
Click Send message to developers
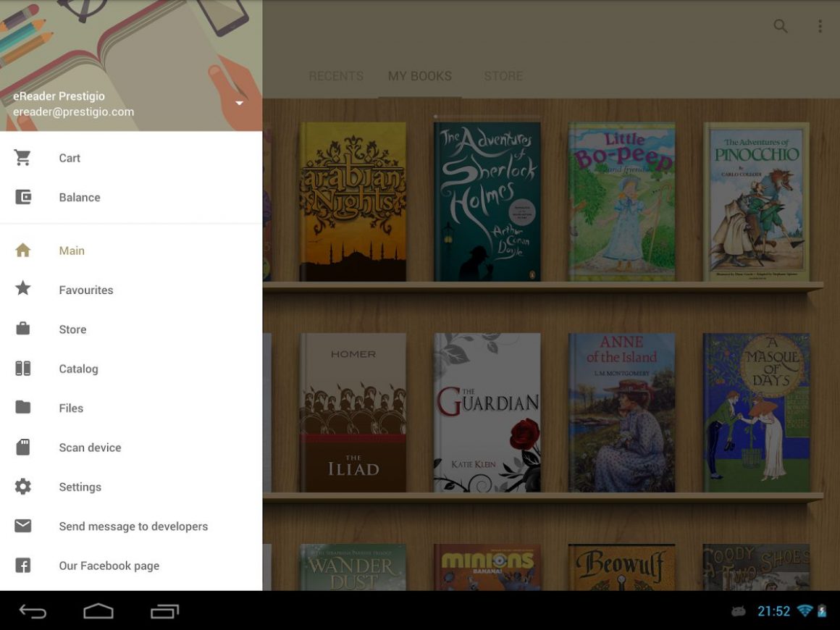[133, 526]
